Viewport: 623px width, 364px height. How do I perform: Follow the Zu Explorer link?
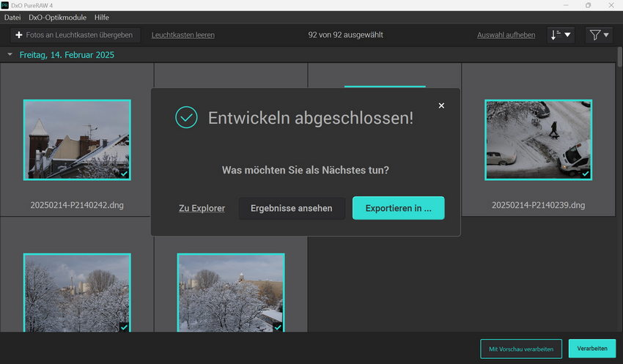point(202,209)
